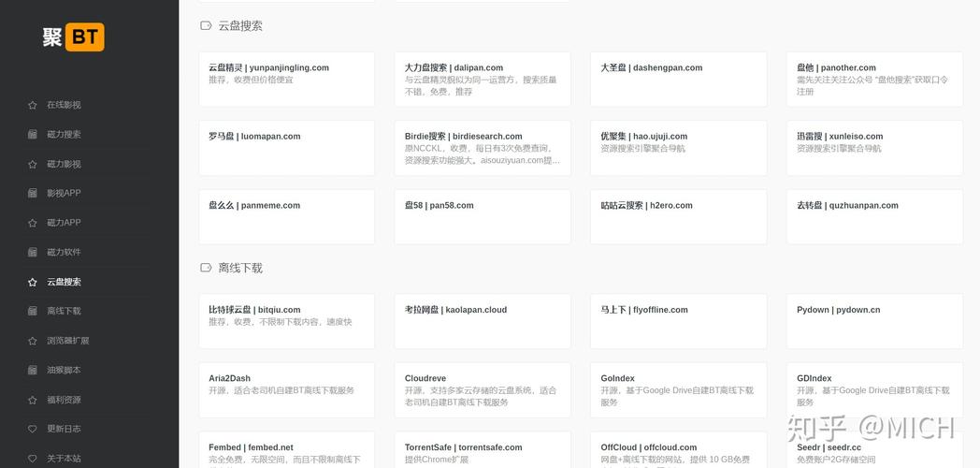Visit TorrentSafe torrentsafe.com card
The image size is (980, 468).
tap(483, 450)
